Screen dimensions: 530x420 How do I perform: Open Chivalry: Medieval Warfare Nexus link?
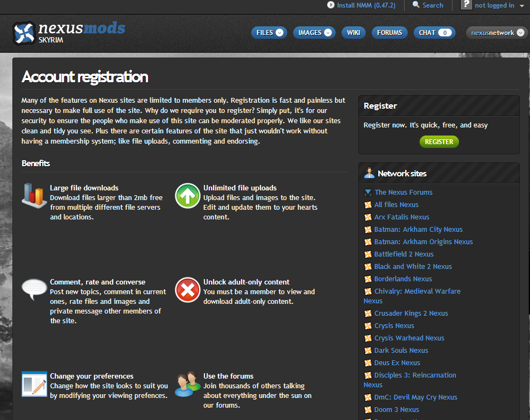[x=412, y=296]
